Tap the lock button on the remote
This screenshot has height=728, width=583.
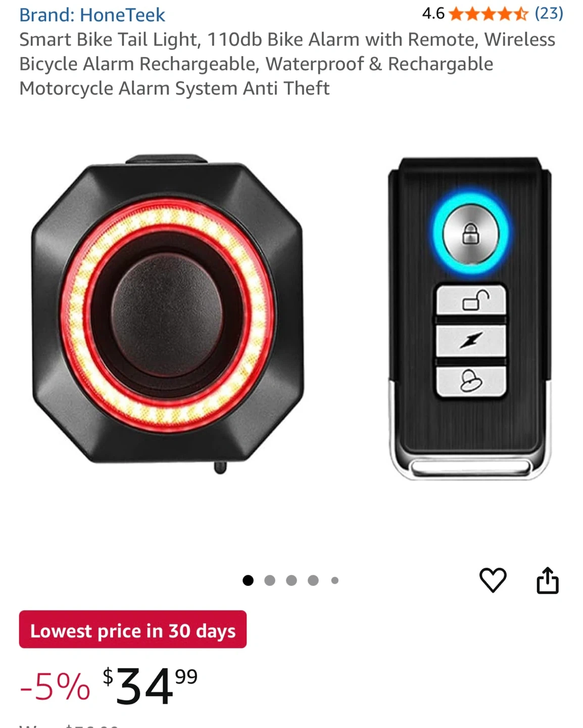471,234
